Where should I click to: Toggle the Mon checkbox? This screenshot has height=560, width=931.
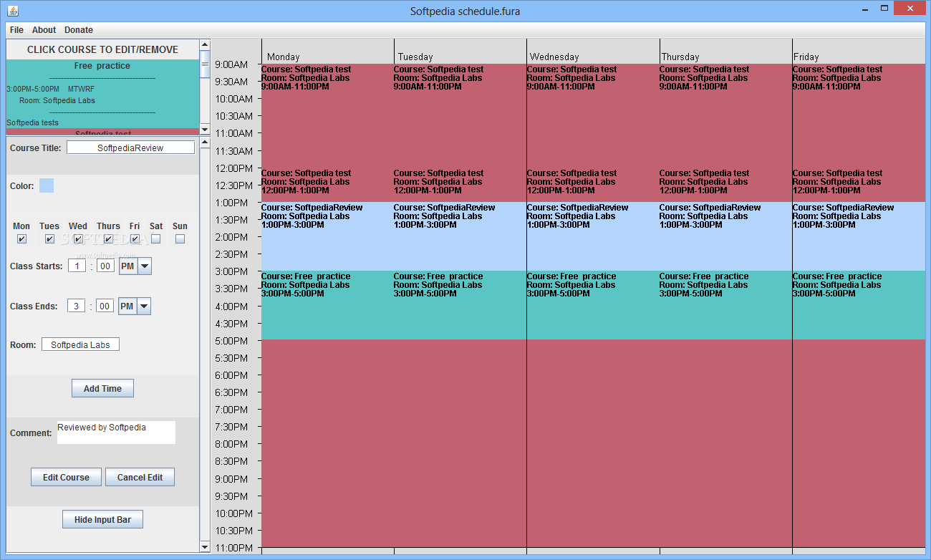21,239
